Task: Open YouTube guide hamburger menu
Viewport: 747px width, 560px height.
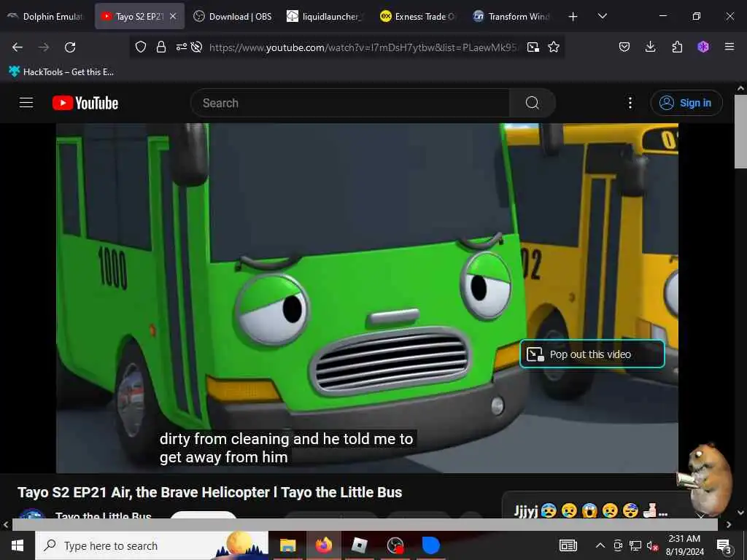Action: pyautogui.click(x=26, y=103)
